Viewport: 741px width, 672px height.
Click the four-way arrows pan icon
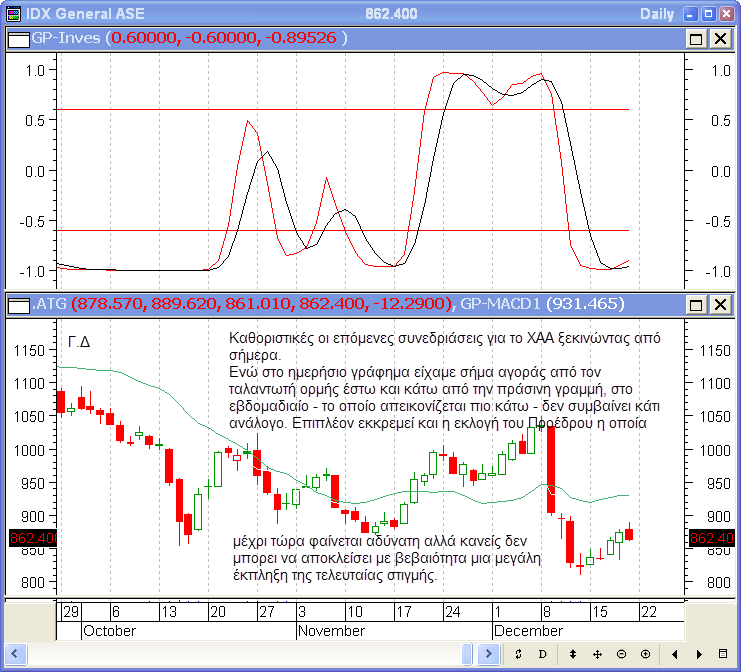[x=597, y=654]
